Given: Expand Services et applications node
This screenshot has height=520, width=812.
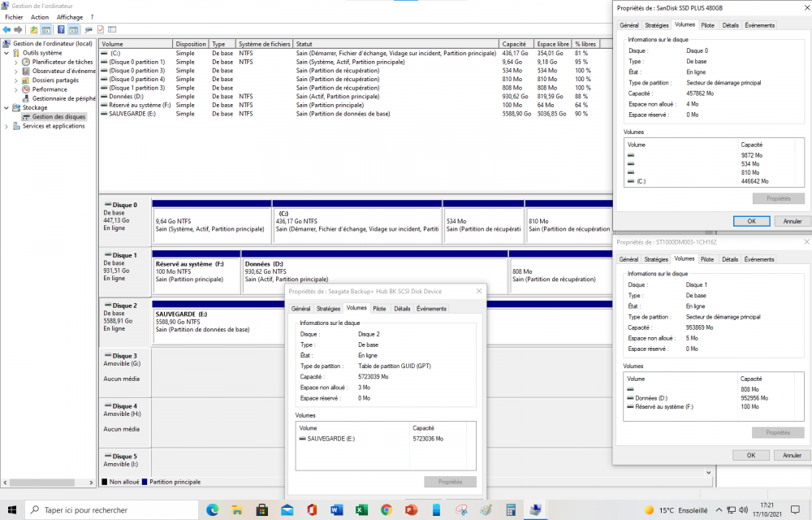Looking at the screenshot, I should tap(7, 126).
